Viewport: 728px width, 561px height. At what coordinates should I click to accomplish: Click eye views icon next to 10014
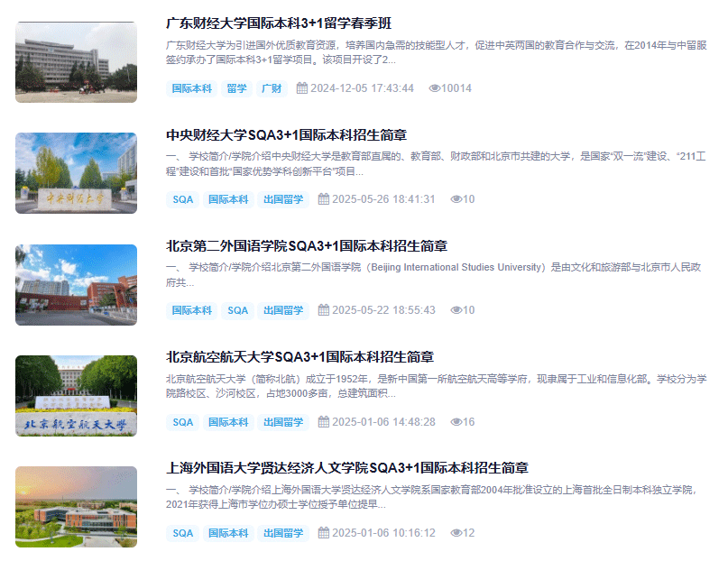(x=434, y=88)
